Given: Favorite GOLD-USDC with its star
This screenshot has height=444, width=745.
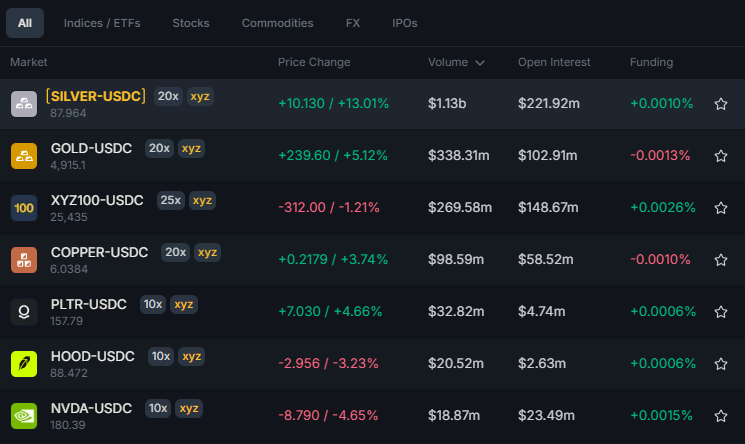Looking at the screenshot, I should [721, 156].
